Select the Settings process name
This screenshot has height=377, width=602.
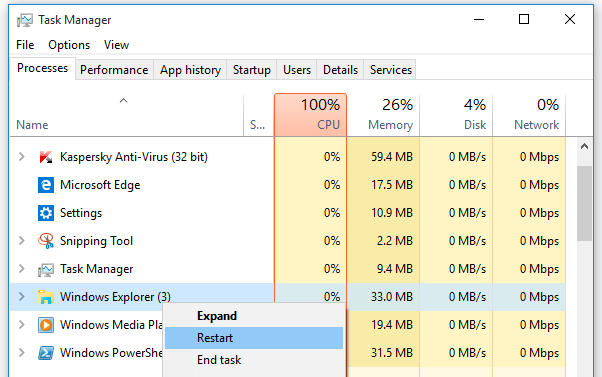[81, 213]
